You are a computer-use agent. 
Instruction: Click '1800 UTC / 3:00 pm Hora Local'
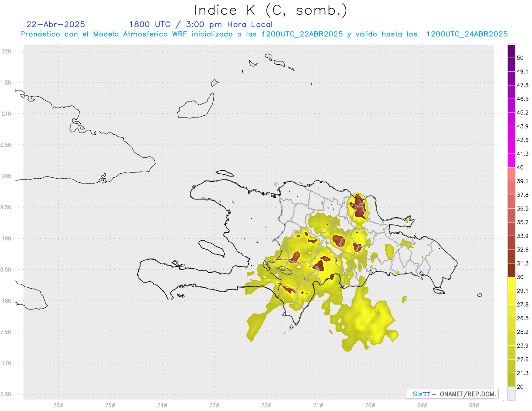[201, 24]
